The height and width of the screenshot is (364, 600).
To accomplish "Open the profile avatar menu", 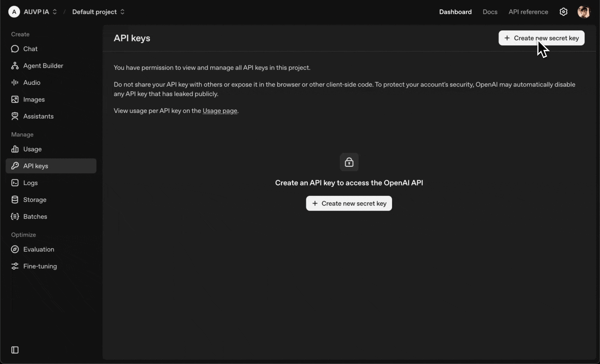I will click(584, 12).
